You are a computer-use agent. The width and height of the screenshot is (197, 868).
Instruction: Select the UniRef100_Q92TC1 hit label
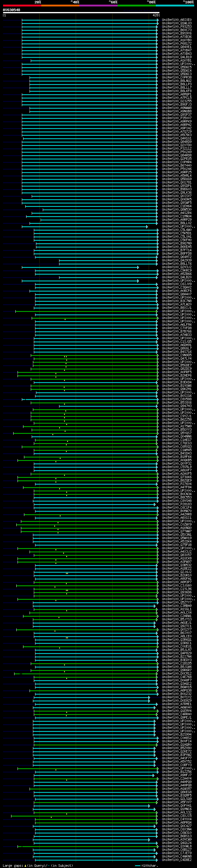(x=176, y=626)
